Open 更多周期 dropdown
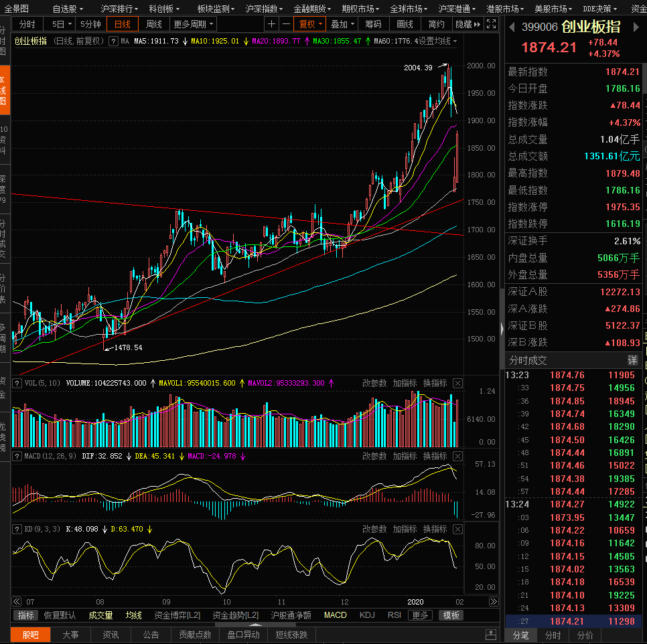The height and width of the screenshot is (644, 647). point(193,24)
